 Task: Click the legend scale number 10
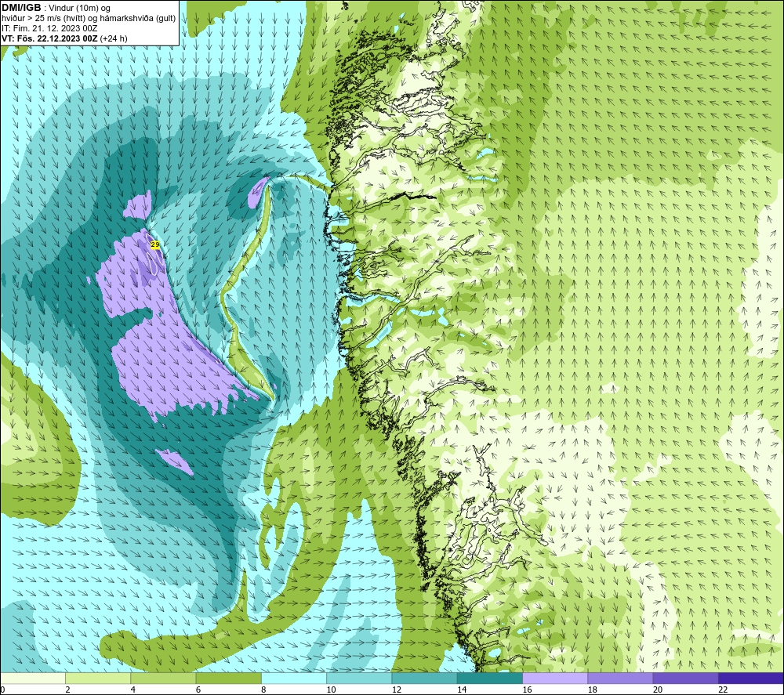[x=331, y=690]
